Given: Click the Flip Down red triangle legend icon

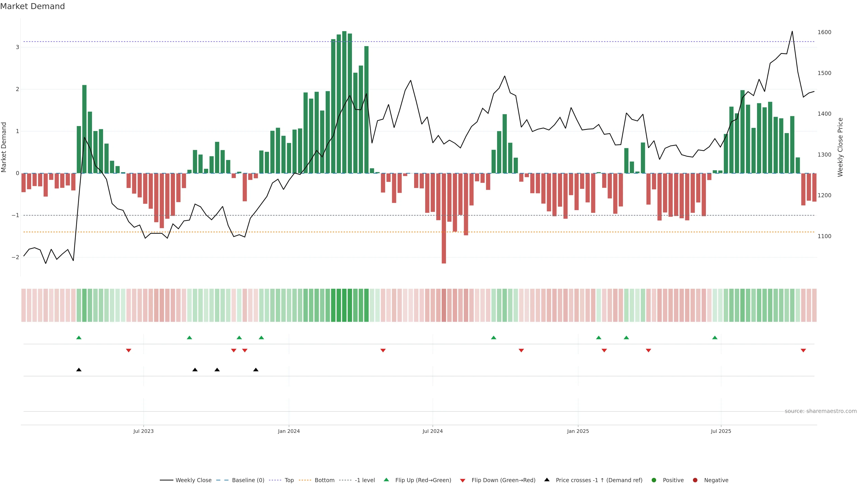Looking at the screenshot, I should pyautogui.click(x=463, y=480).
